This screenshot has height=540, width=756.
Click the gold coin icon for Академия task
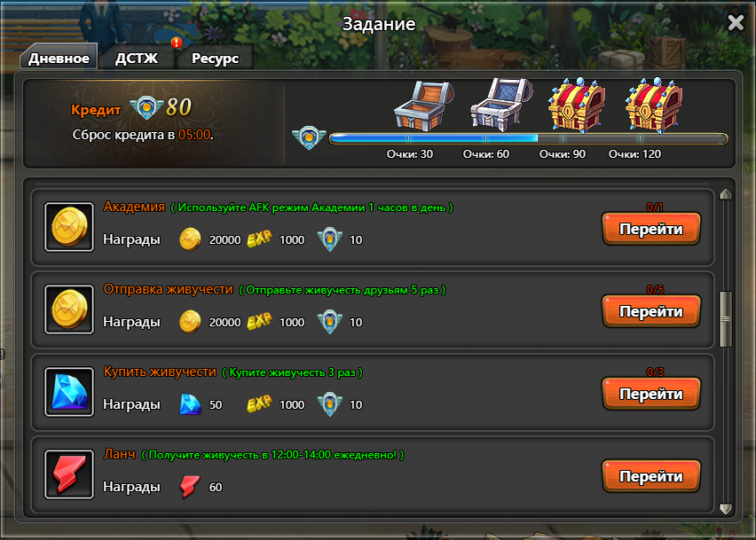[x=69, y=227]
